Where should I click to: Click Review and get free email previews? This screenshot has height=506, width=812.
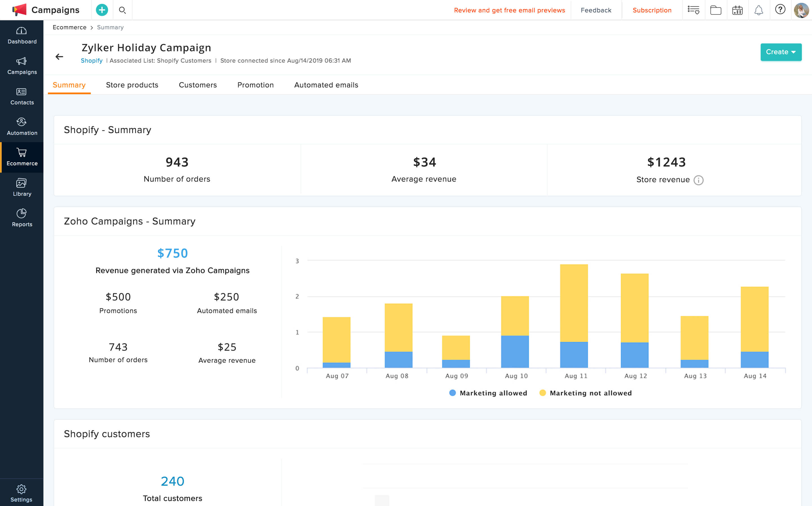pyautogui.click(x=509, y=10)
